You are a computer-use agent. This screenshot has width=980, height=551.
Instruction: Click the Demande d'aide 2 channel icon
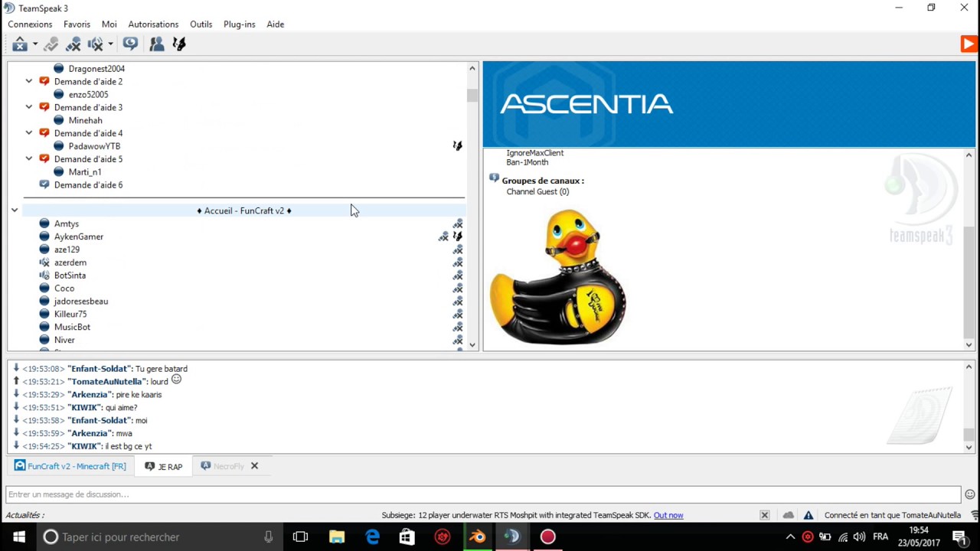[44, 82]
